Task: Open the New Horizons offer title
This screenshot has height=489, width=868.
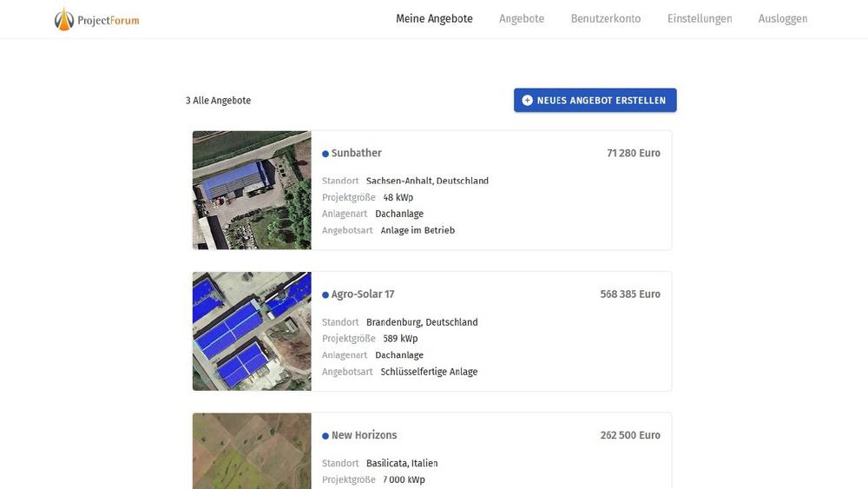Action: click(364, 435)
